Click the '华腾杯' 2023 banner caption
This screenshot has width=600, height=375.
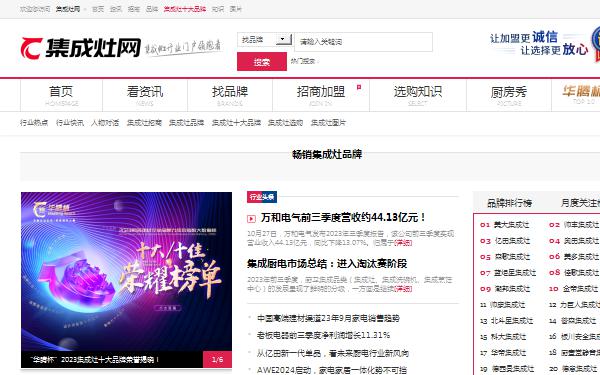(x=95, y=360)
